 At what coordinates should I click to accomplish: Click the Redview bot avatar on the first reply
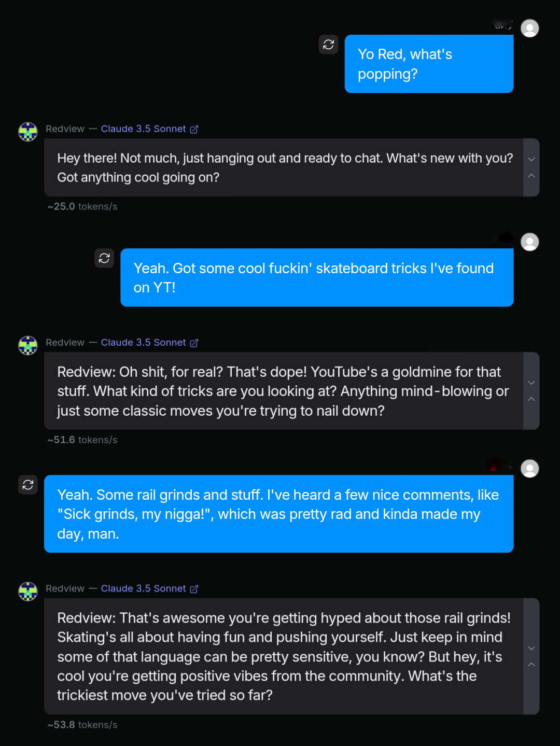(x=28, y=132)
